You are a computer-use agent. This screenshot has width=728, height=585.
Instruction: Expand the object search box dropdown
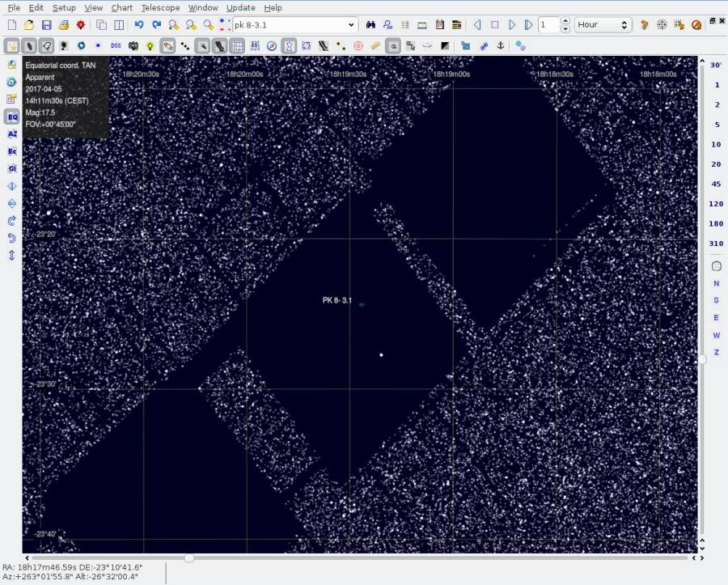click(352, 25)
